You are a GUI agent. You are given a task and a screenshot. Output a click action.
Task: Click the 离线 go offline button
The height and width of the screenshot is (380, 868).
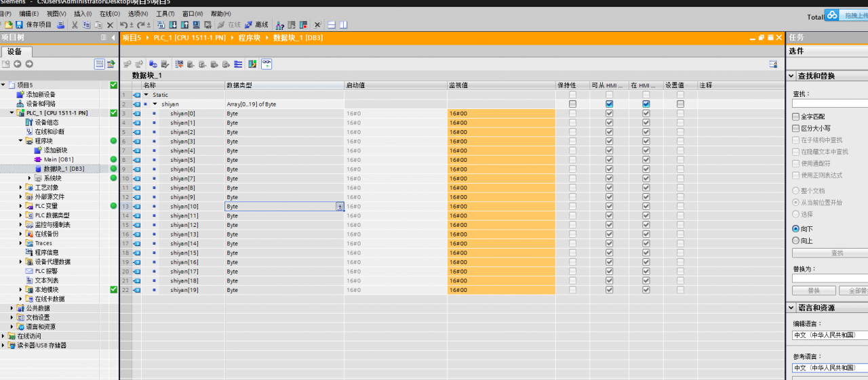(x=256, y=24)
